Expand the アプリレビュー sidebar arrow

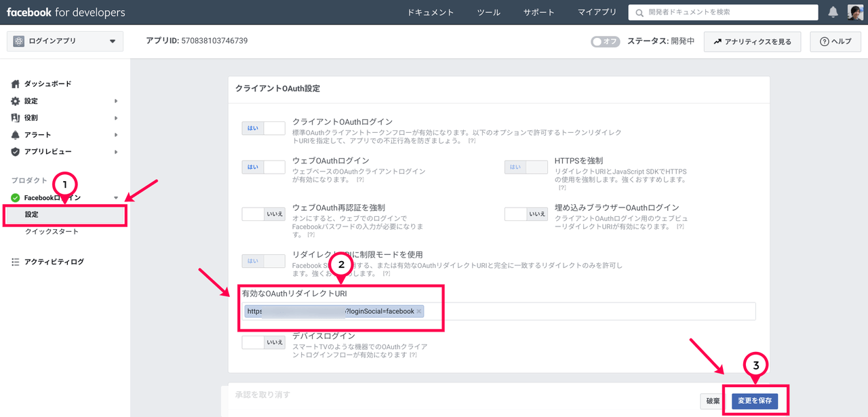pyautogui.click(x=116, y=152)
